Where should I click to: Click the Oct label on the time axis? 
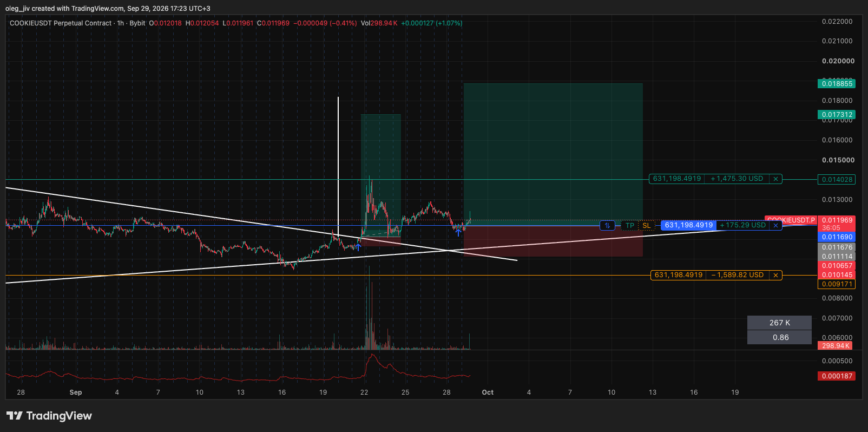488,392
